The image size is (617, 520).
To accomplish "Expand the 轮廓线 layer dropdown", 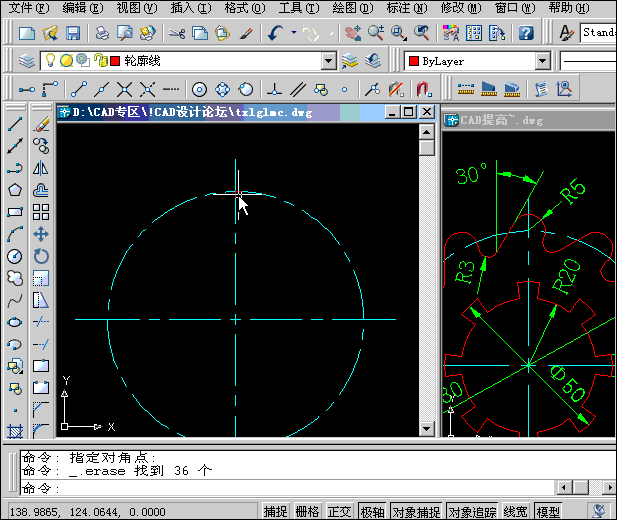I will pyautogui.click(x=329, y=61).
